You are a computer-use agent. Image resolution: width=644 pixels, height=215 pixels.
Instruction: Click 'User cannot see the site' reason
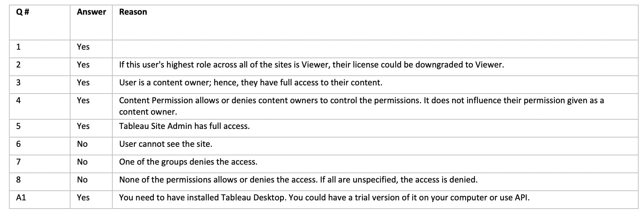click(166, 144)
